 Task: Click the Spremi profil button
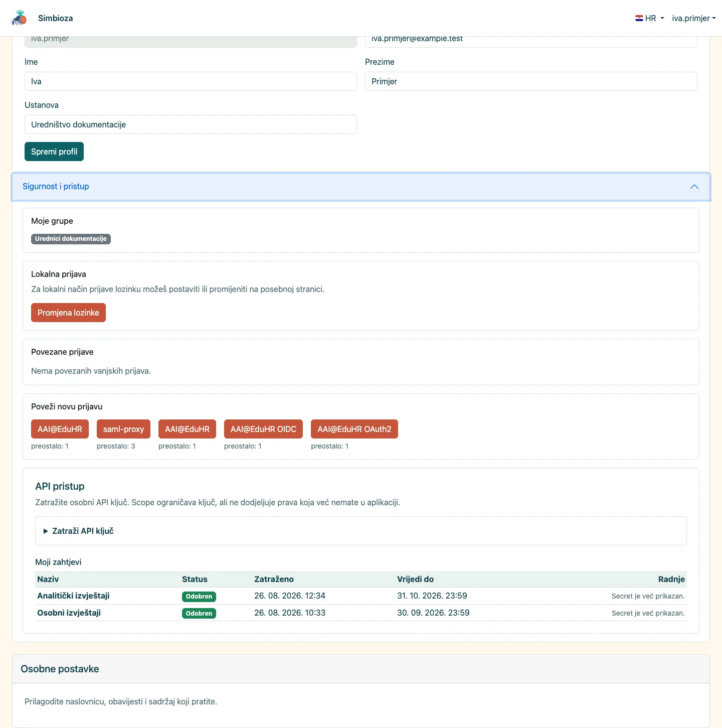54,152
